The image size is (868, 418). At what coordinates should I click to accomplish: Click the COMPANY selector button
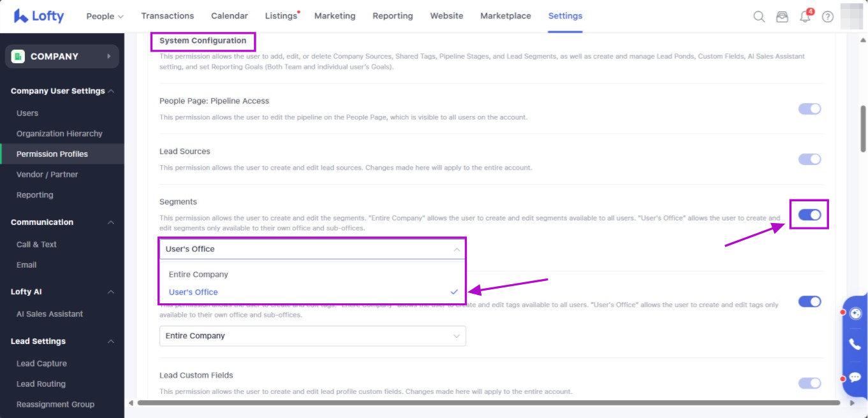pyautogui.click(x=62, y=57)
